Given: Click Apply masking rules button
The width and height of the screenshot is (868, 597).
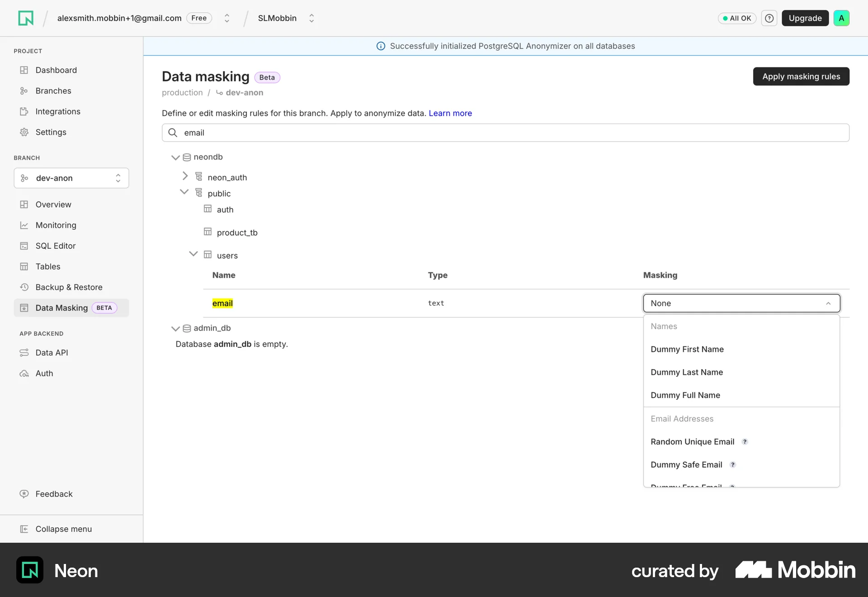Looking at the screenshot, I should click(801, 76).
